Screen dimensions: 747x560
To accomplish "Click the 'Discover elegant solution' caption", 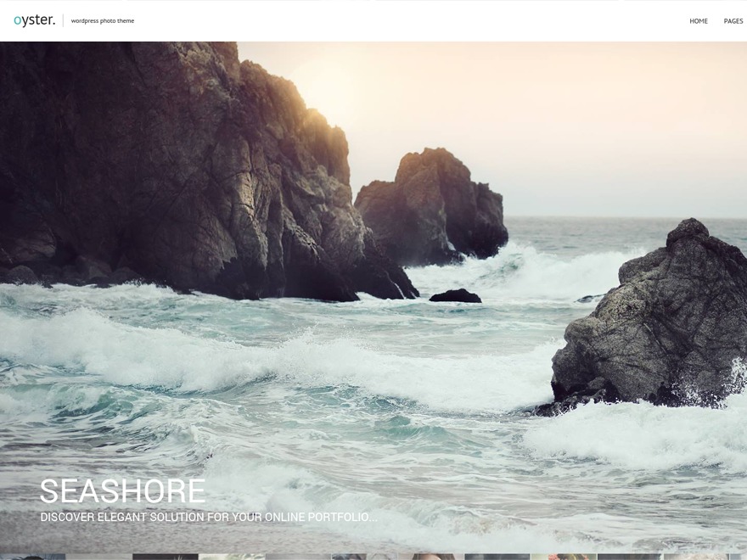I will pos(209,517).
